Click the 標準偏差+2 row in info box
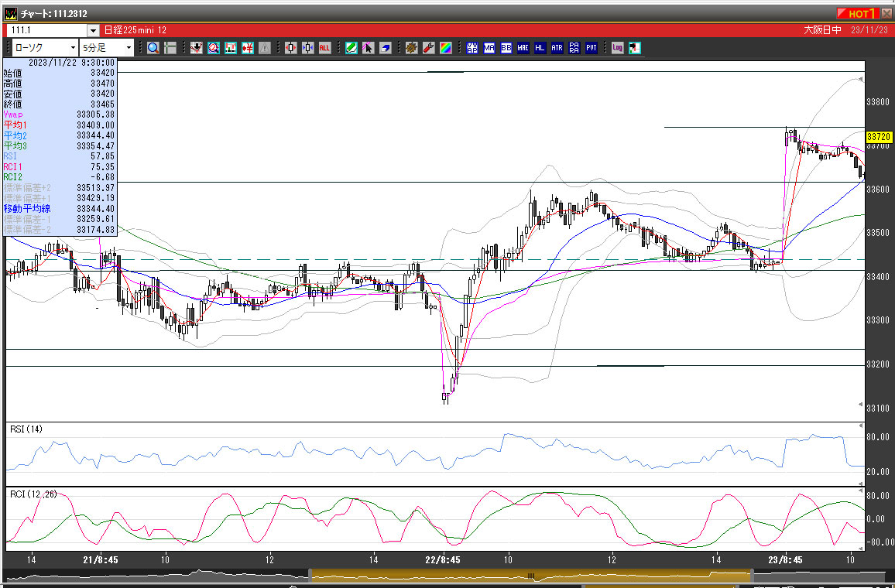895x588 pixels. pyautogui.click(x=60, y=188)
